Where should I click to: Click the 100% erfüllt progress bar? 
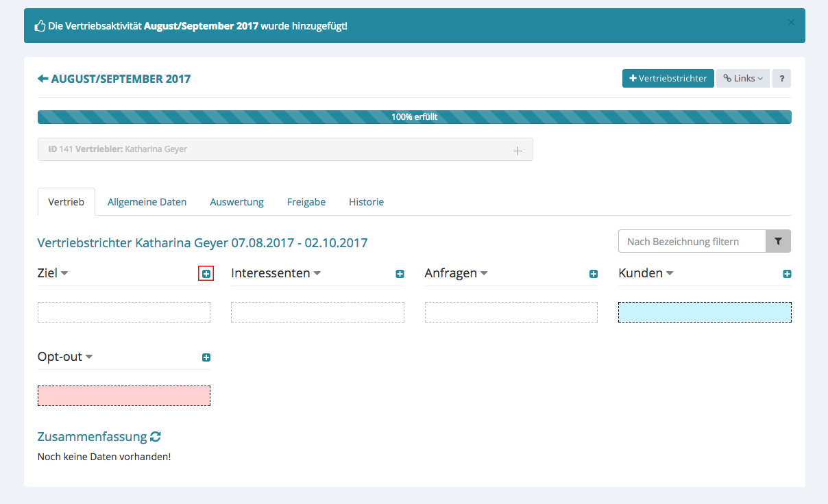(414, 117)
